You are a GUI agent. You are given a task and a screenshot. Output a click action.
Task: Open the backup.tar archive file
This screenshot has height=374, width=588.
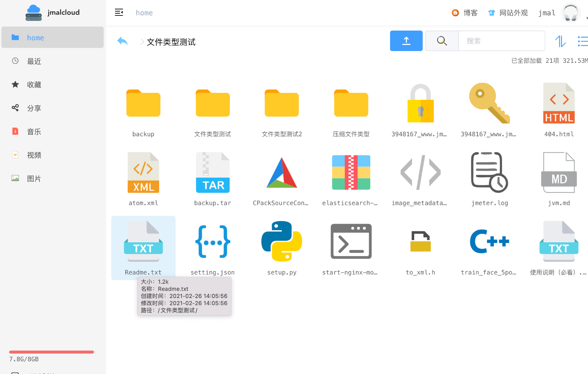[213, 173]
